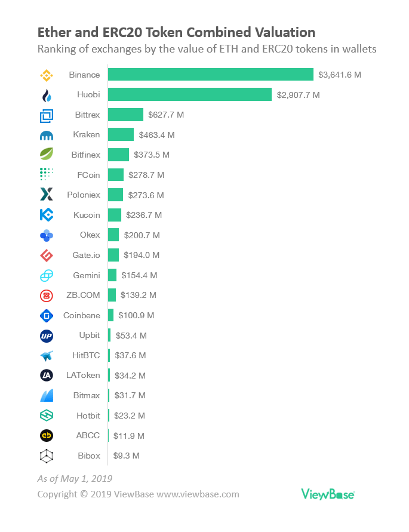Click the Bitfinex leaf logo icon
Viewport: 409px width, 532px height.
[x=47, y=155]
